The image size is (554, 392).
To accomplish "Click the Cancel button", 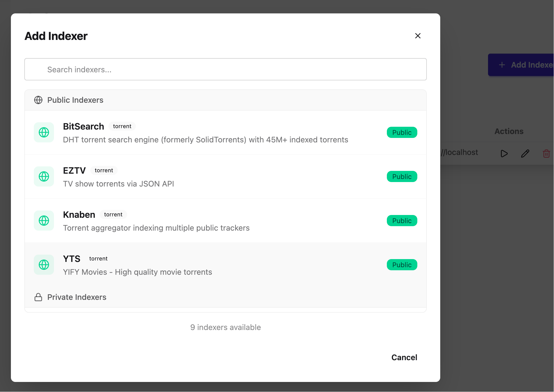I will (404, 357).
